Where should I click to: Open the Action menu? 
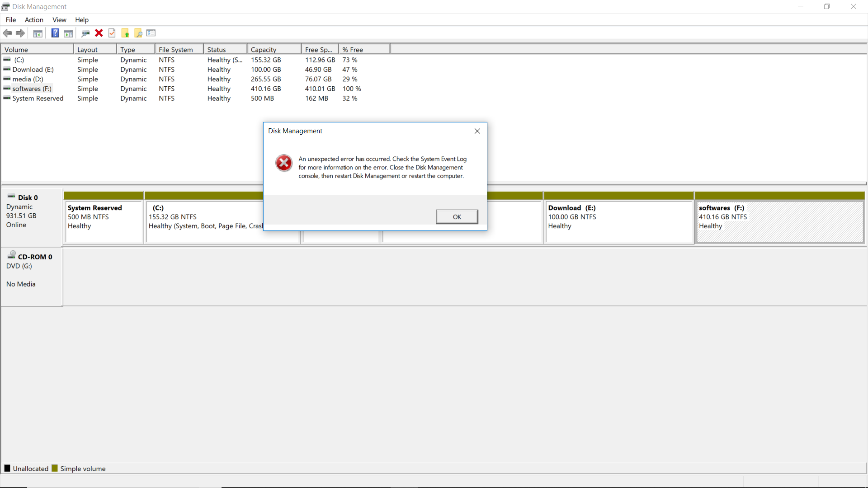coord(34,20)
